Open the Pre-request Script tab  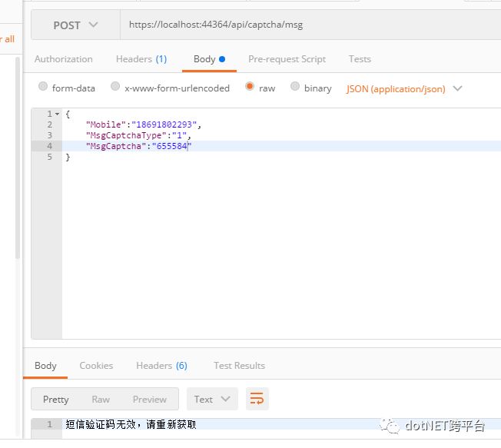click(287, 59)
